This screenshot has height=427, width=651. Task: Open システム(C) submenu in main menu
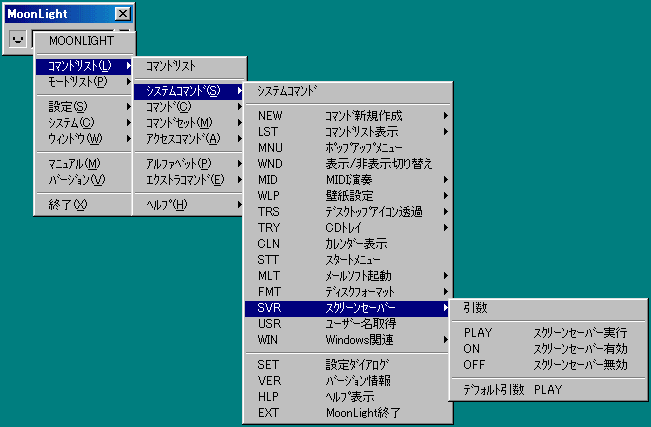click(x=83, y=123)
